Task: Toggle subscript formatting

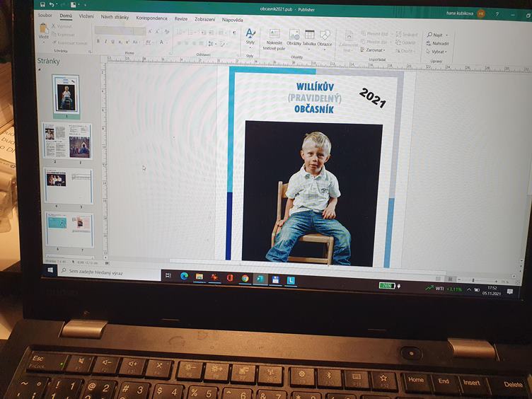Action: click(120, 42)
